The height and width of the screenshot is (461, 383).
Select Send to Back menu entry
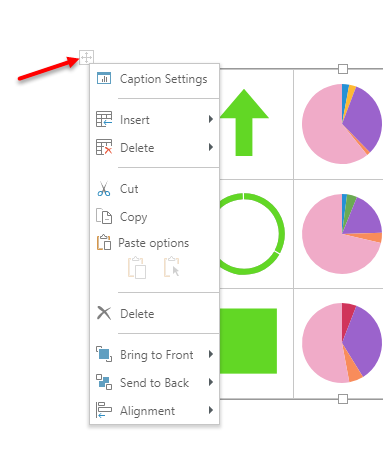(154, 382)
